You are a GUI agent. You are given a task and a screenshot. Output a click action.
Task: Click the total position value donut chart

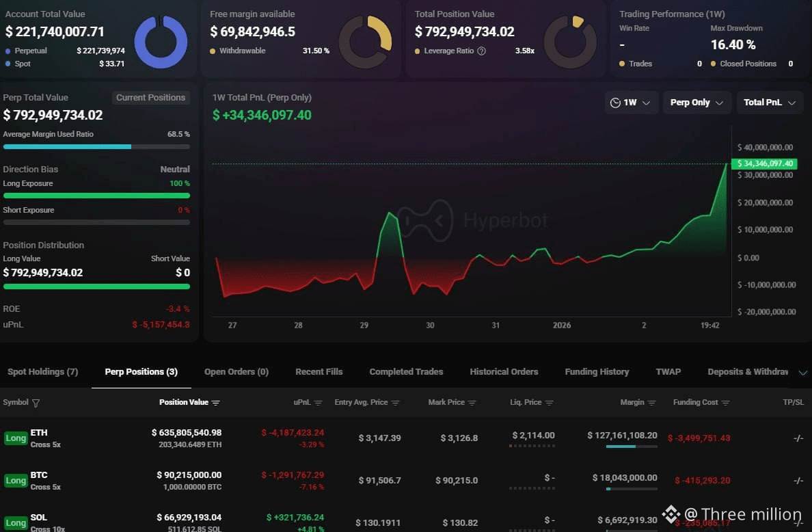[x=570, y=42]
